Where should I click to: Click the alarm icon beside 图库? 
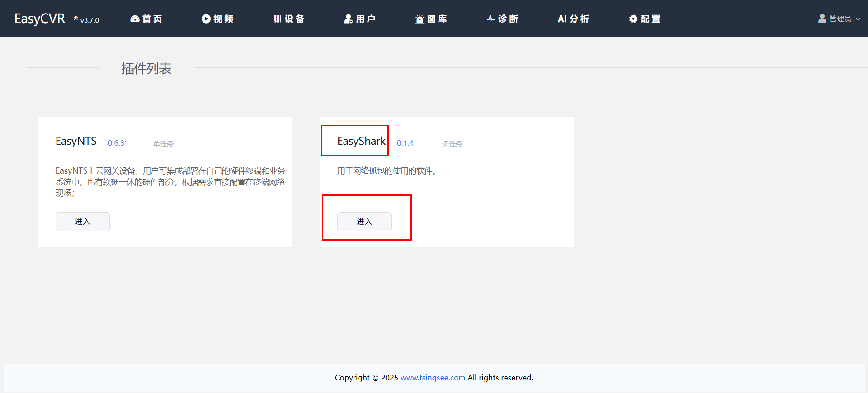(420, 19)
